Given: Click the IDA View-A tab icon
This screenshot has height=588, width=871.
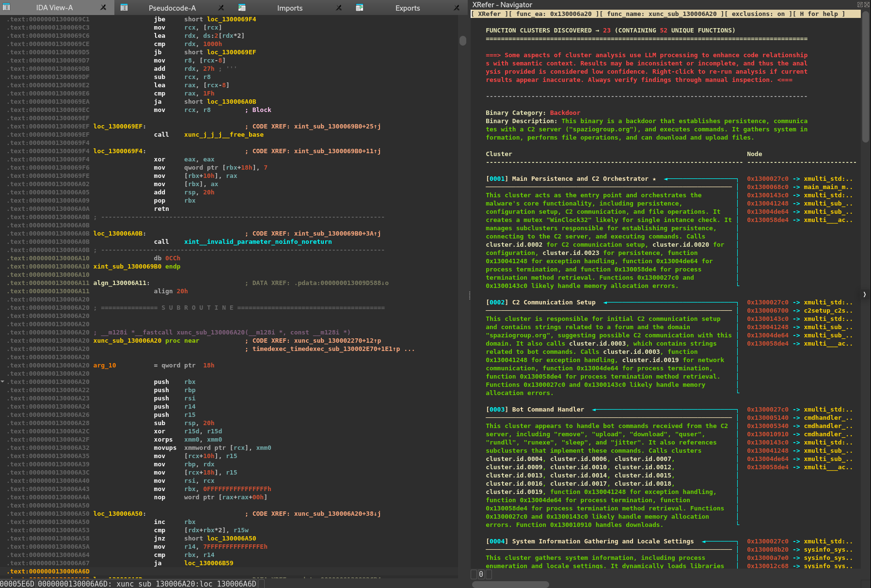Looking at the screenshot, I should (6, 8).
